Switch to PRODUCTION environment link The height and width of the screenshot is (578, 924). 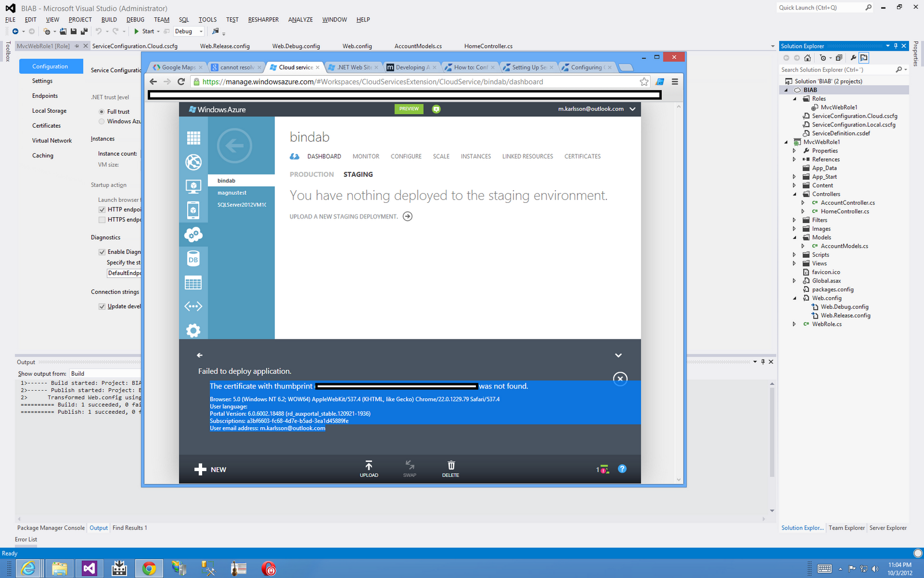[312, 175]
